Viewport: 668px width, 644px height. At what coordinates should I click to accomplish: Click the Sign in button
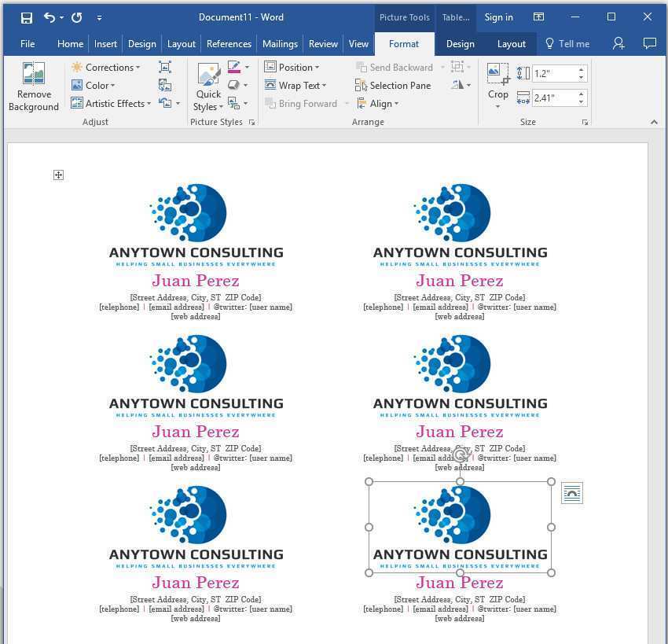pyautogui.click(x=498, y=17)
